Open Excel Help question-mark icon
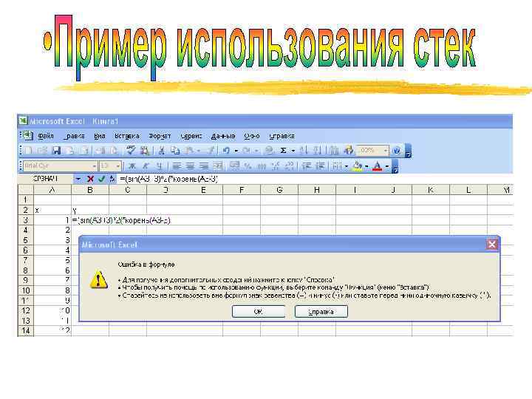Viewport: 532px width, 399px height. [x=396, y=150]
